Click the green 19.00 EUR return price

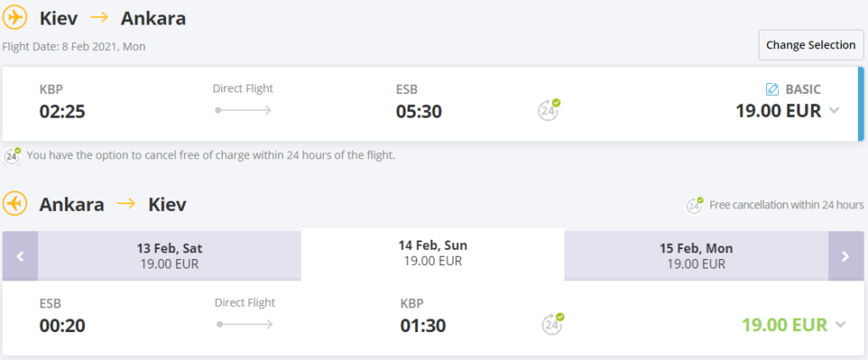click(784, 324)
